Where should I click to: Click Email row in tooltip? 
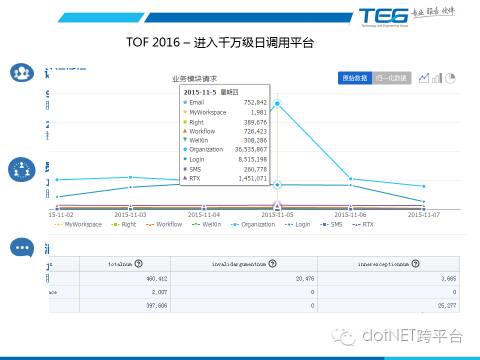(x=225, y=102)
